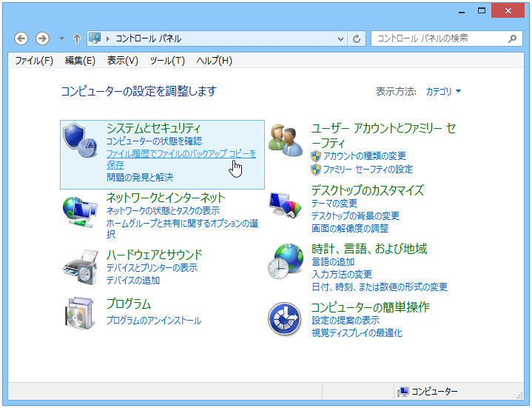Open デスクトップのカスタマイズ category heading
This screenshot has width=532, height=408.
pyautogui.click(x=368, y=190)
